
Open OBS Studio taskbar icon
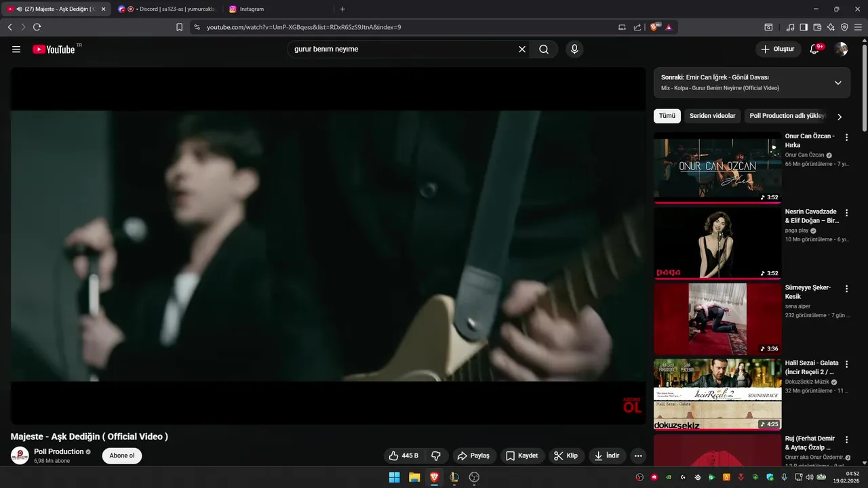[x=474, y=477]
